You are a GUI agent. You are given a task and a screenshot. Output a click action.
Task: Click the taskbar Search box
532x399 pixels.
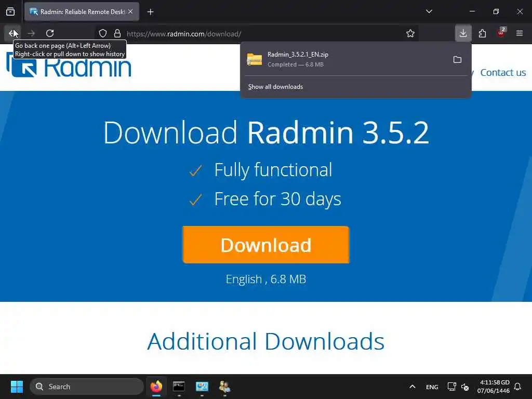coord(87,387)
